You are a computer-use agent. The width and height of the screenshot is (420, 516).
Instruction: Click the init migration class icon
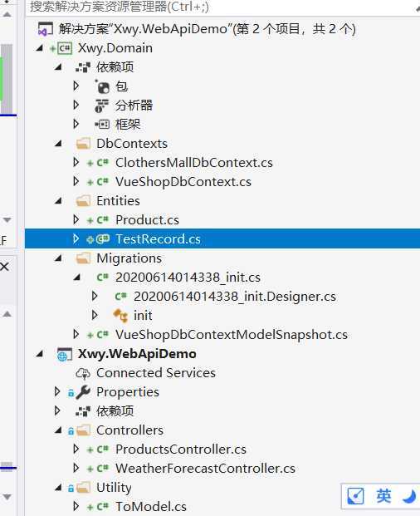coord(120,315)
